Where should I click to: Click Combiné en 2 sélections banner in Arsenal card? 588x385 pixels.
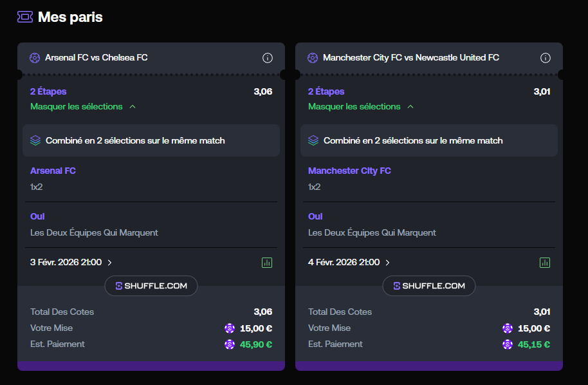151,140
